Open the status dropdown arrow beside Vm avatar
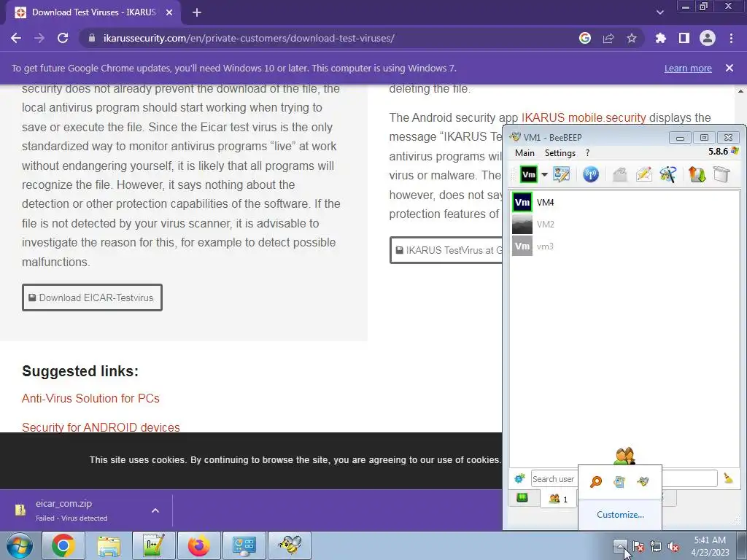 point(544,174)
